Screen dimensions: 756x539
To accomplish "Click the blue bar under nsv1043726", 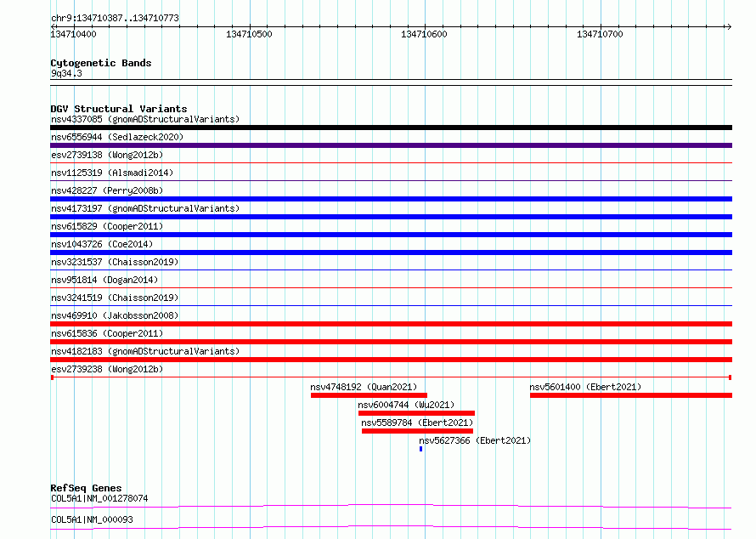I will click(391, 252).
